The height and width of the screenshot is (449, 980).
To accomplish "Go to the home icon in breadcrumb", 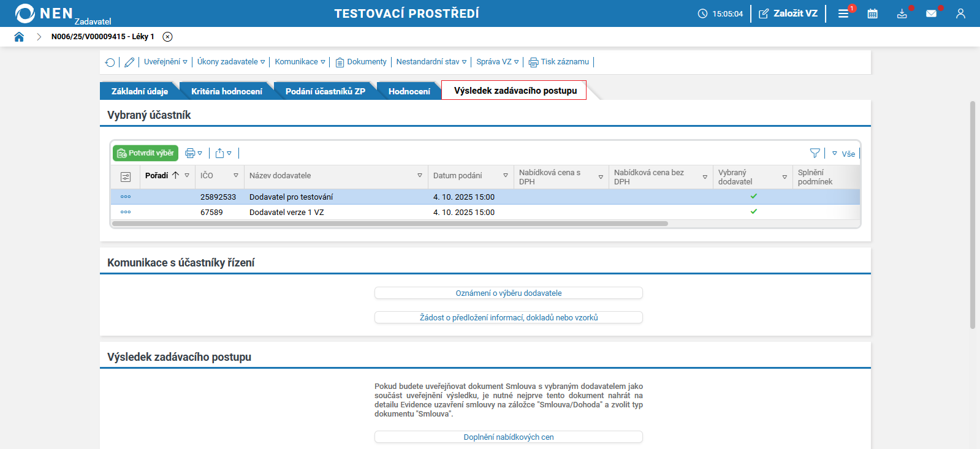I will point(19,37).
